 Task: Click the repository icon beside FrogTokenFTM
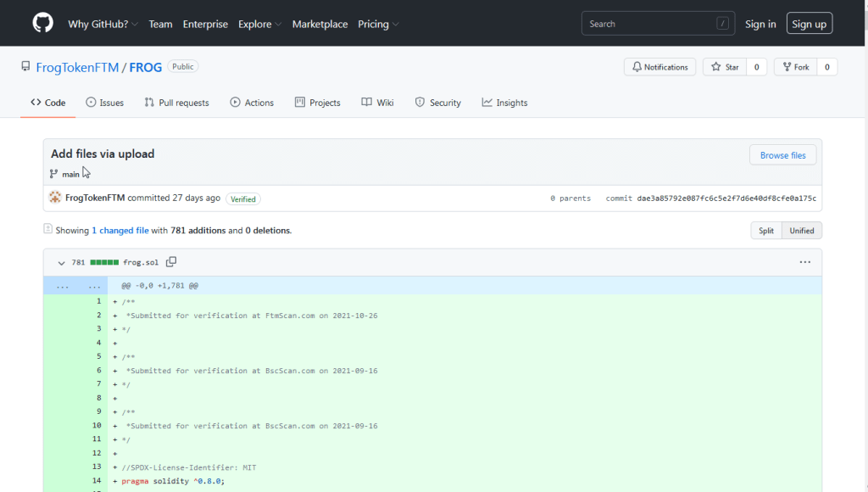point(25,66)
